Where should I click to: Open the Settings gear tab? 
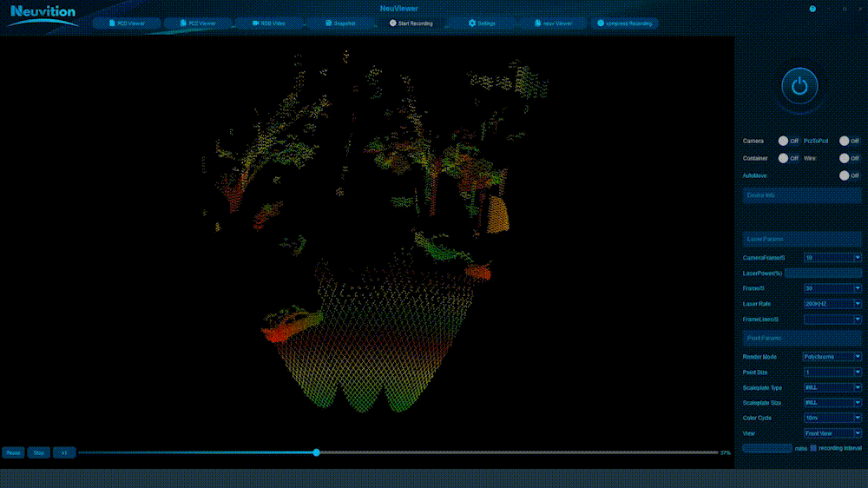(x=482, y=23)
